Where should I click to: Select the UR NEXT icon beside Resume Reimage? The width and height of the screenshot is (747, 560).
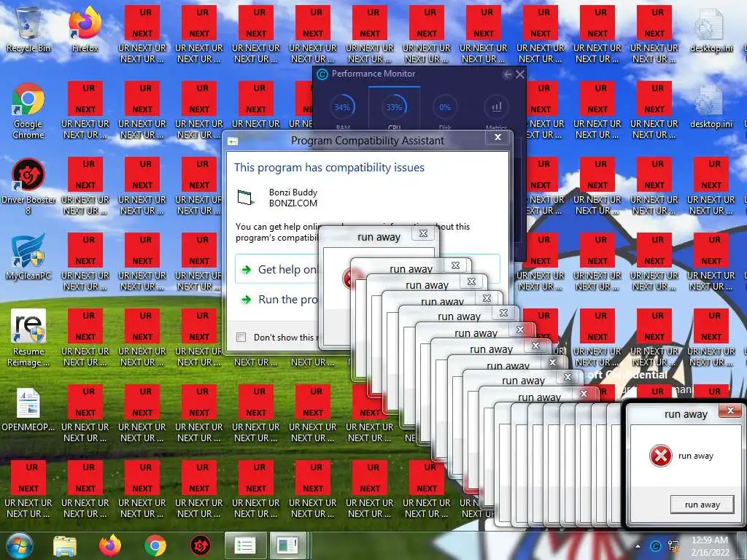click(x=85, y=338)
